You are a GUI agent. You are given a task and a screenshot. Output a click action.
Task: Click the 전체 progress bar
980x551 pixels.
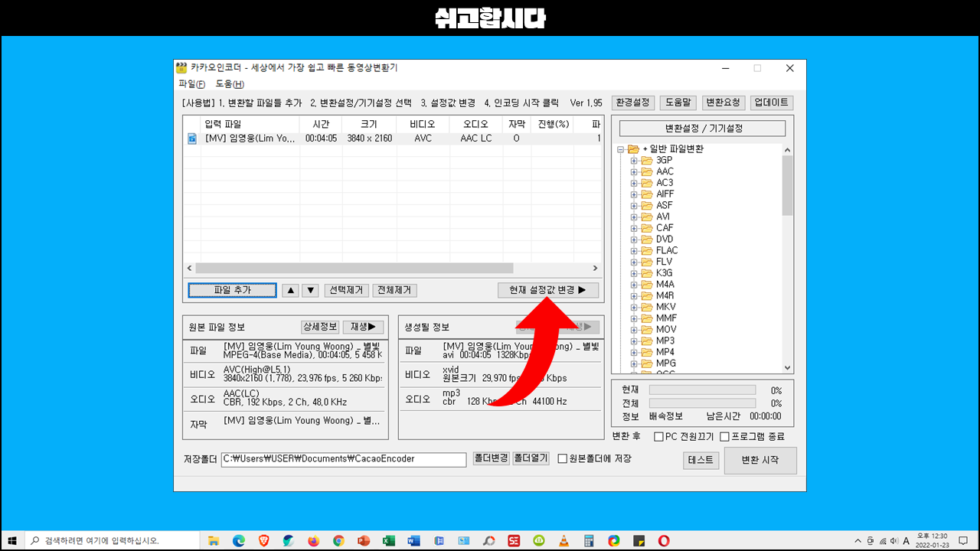pos(702,403)
